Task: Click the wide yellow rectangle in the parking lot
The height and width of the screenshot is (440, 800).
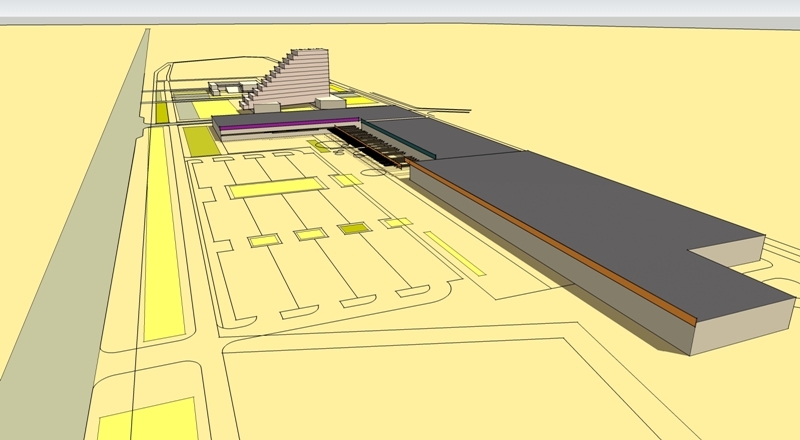Action: (275, 189)
